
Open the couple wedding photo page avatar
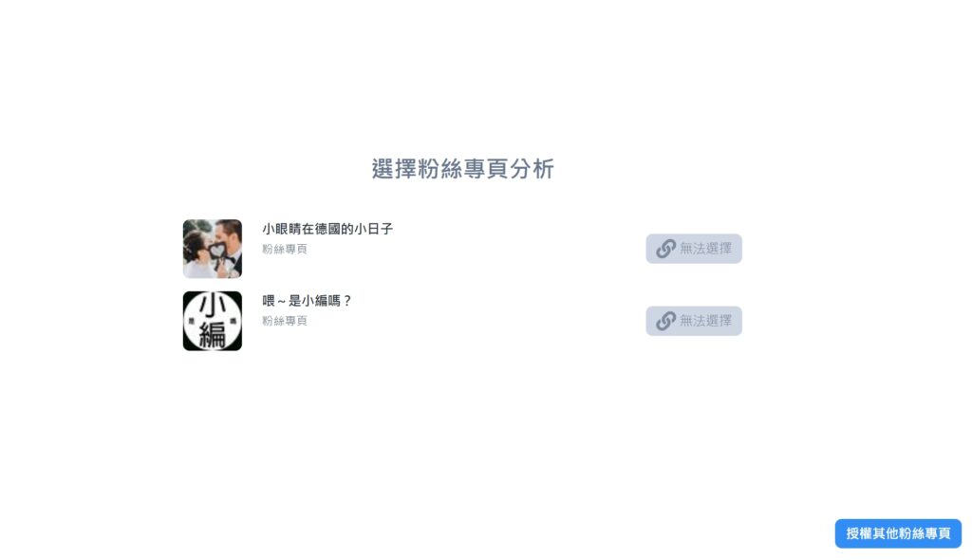tap(213, 249)
